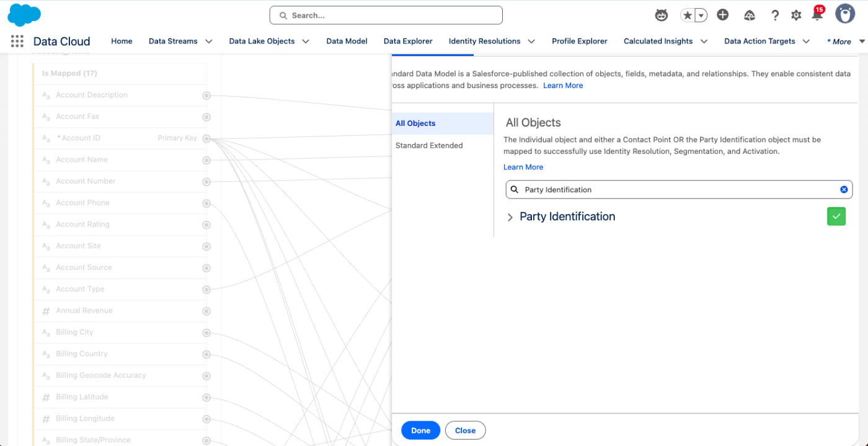Open the favorites list dropdown arrow

[x=701, y=15]
